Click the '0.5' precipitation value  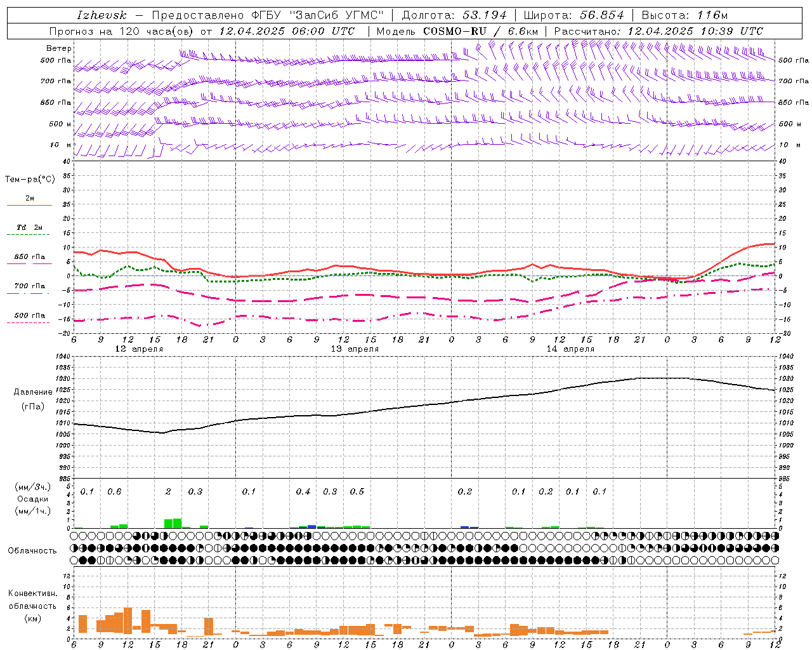pos(357,492)
